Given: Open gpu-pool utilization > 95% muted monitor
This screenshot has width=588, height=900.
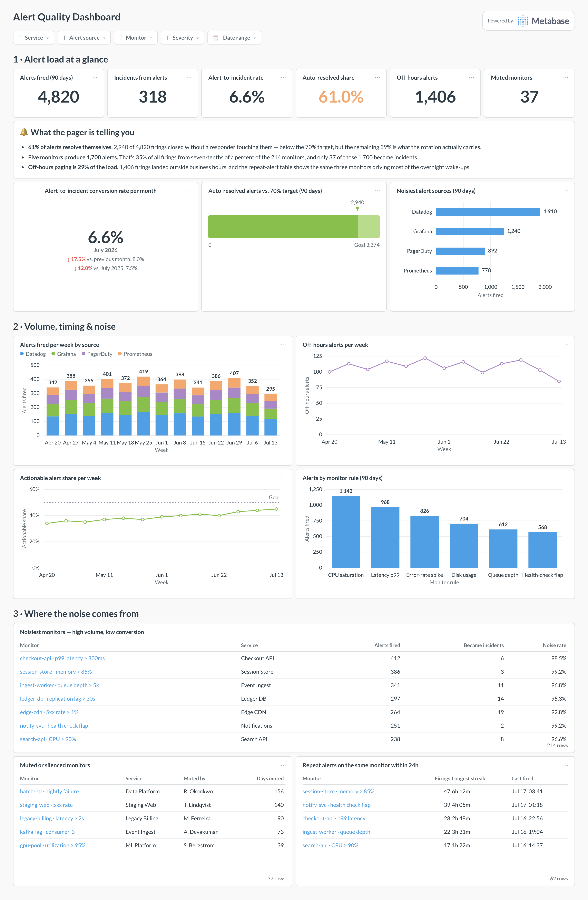Looking at the screenshot, I should (x=52, y=845).
